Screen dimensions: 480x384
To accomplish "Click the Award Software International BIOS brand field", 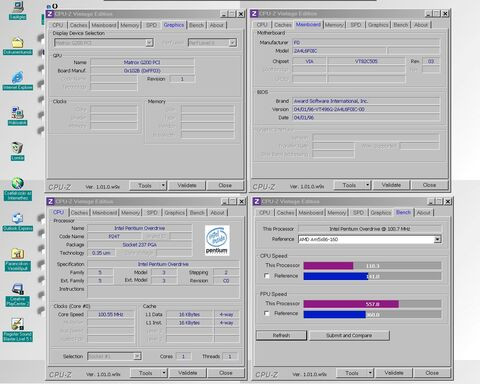I will click(366, 101).
